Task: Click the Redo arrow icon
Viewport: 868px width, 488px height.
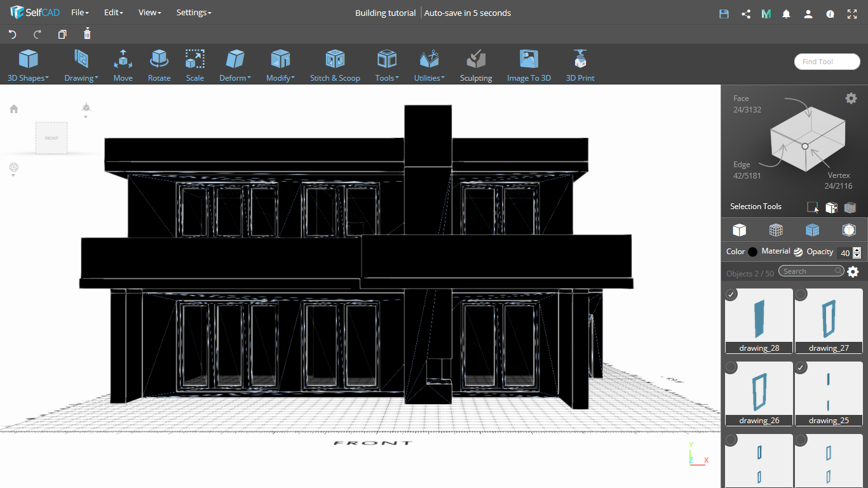Action: coord(37,34)
